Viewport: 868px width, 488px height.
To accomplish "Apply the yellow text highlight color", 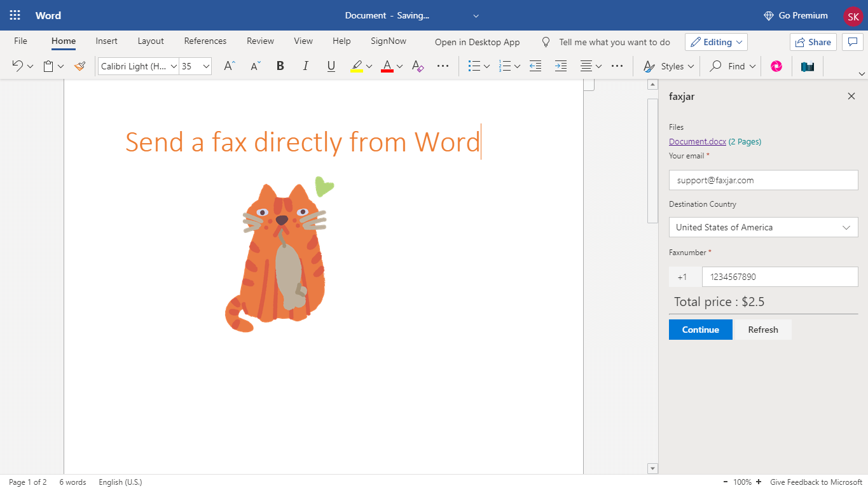I will click(357, 66).
